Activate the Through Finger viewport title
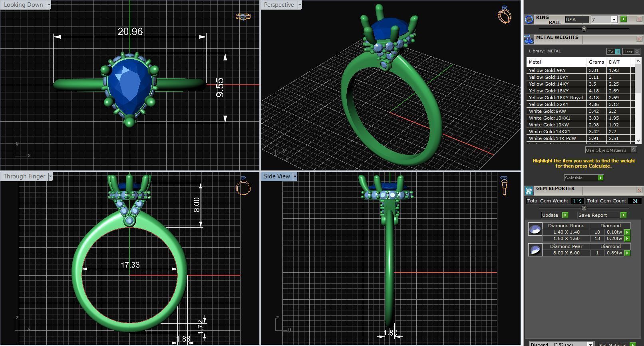Screen dimensions: 644x346 pos(24,176)
